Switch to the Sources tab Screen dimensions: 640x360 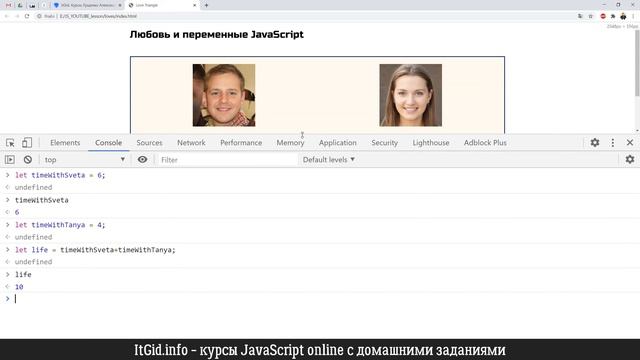pyautogui.click(x=149, y=142)
